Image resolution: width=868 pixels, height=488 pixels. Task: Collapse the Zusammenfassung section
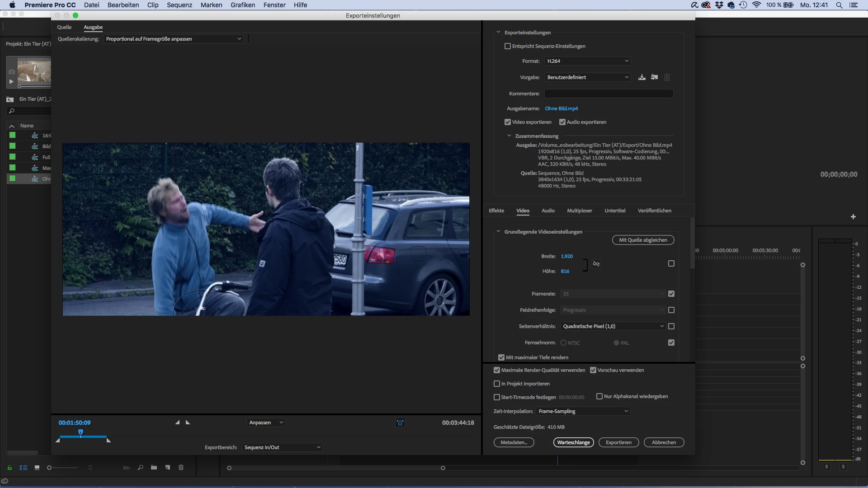click(x=509, y=136)
